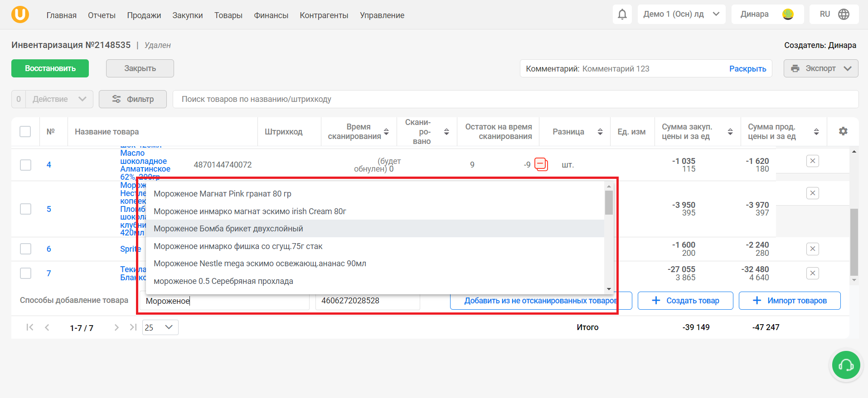Click Динара's user avatar
The image size is (868, 398).
coord(788,14)
